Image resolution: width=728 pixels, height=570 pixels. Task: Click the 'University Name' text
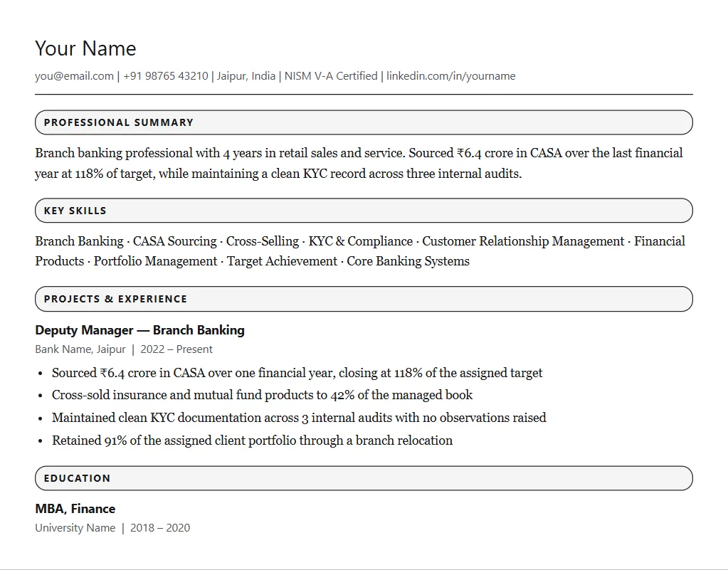tap(75, 528)
